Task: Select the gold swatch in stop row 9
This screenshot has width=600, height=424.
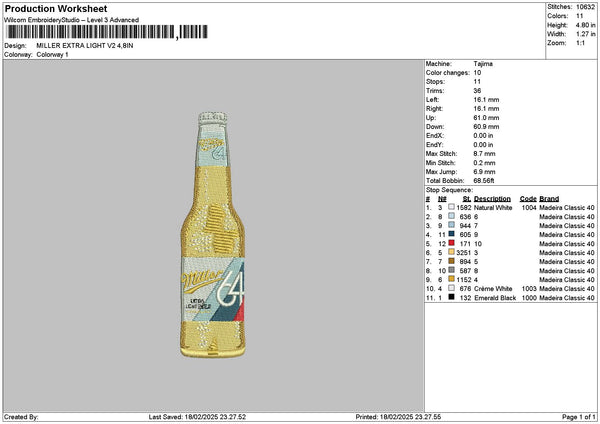Action: tap(452, 279)
